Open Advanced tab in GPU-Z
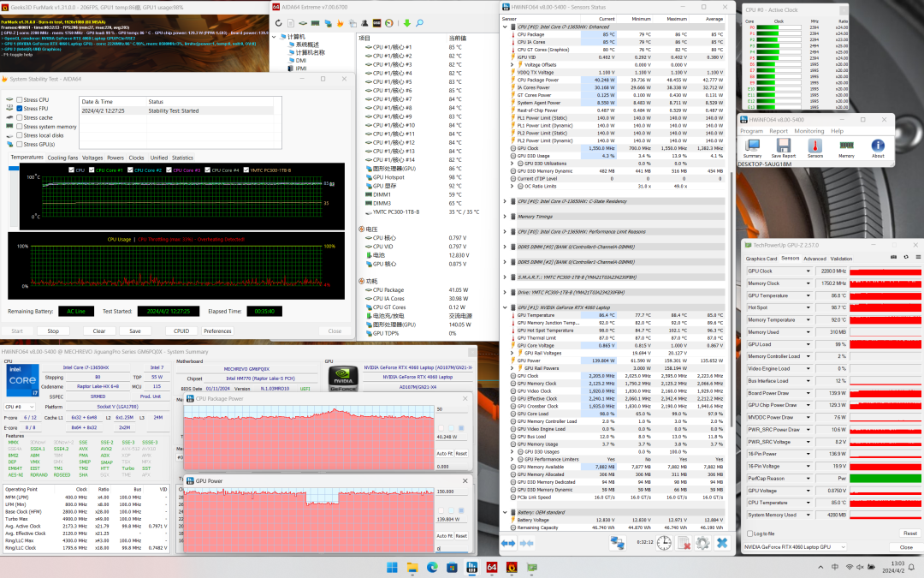Screen dimensions: 924x578 pos(815,259)
